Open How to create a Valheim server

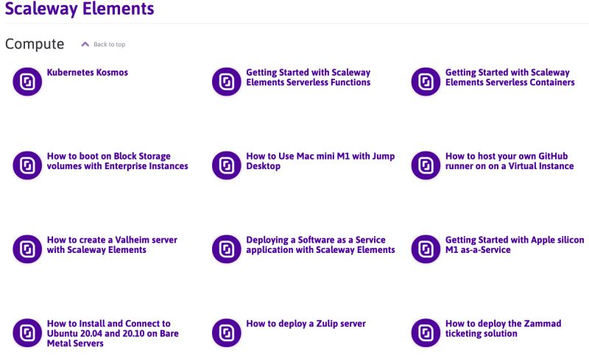coord(112,245)
